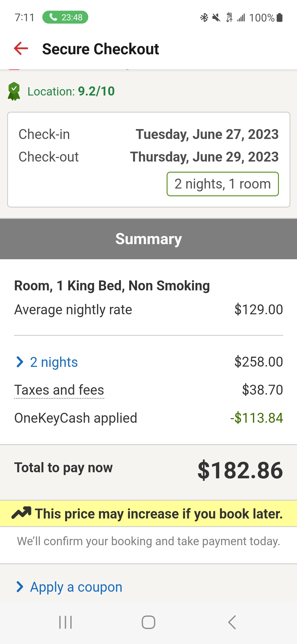The image size is (297, 644).
Task: Open Android recent apps button
Action: coord(65,622)
